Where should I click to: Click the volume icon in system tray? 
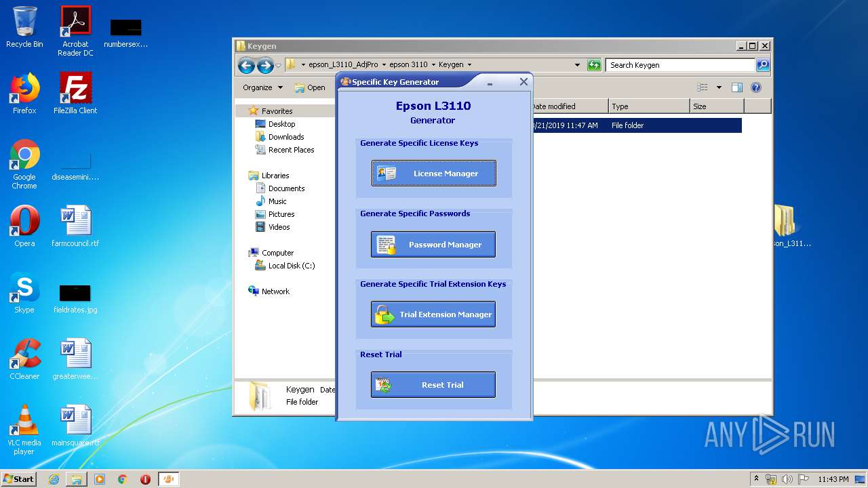(787, 479)
